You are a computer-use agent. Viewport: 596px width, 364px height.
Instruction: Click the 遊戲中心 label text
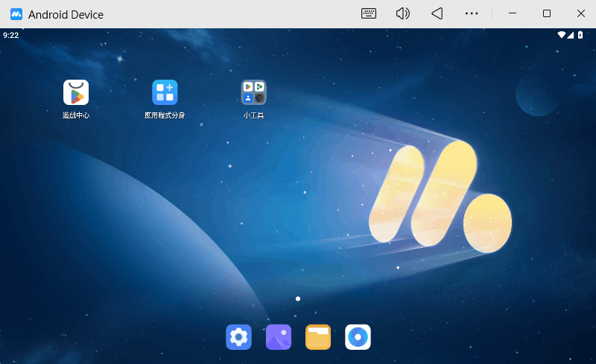tap(76, 115)
